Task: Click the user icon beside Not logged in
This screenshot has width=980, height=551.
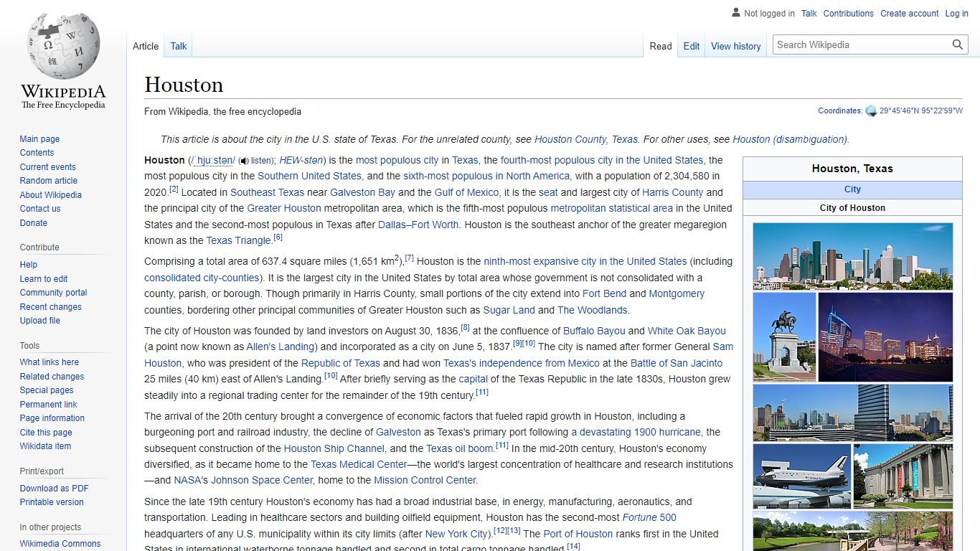Action: [735, 13]
